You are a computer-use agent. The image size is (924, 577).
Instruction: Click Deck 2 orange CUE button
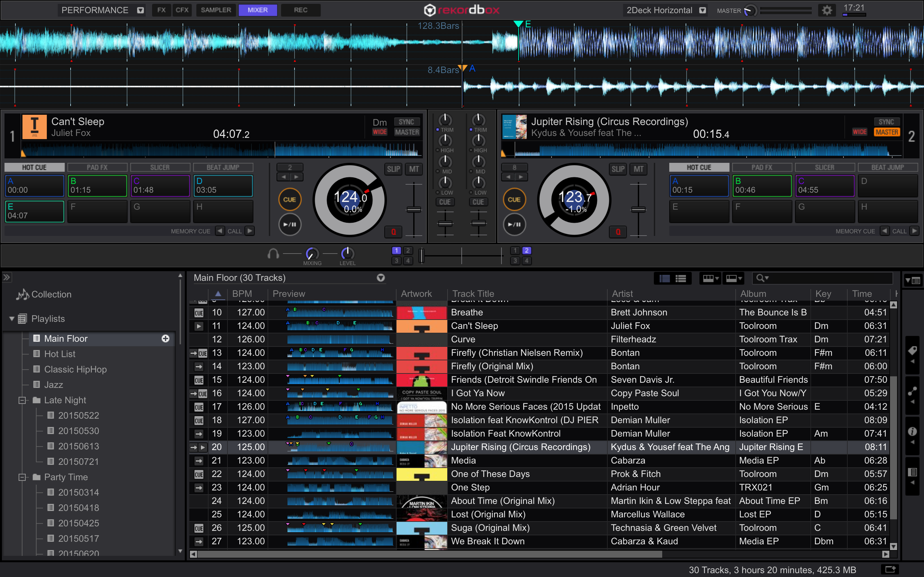pyautogui.click(x=514, y=200)
